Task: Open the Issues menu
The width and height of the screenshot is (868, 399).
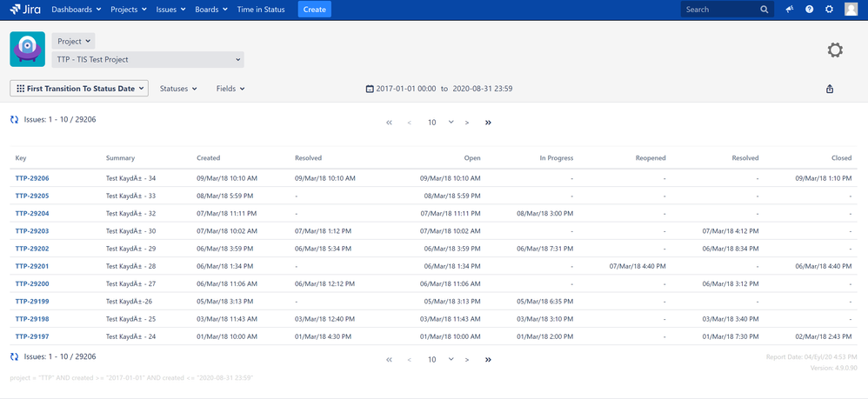Action: click(170, 10)
